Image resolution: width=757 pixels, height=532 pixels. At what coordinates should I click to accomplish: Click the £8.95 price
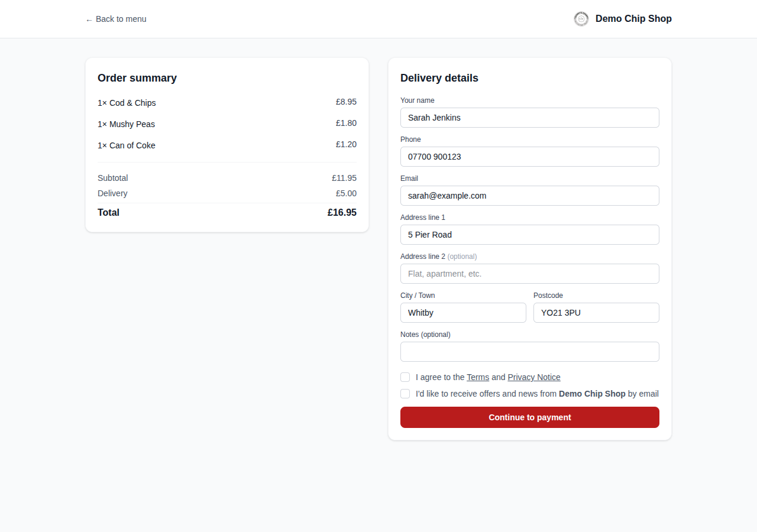(346, 102)
